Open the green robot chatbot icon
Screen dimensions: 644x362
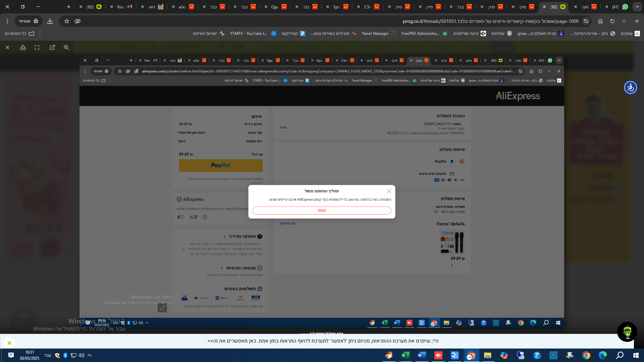(627, 332)
